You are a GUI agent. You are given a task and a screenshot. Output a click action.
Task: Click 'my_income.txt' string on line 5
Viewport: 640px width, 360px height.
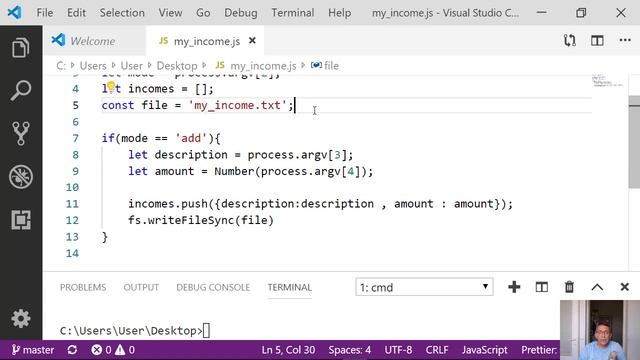[x=237, y=105]
